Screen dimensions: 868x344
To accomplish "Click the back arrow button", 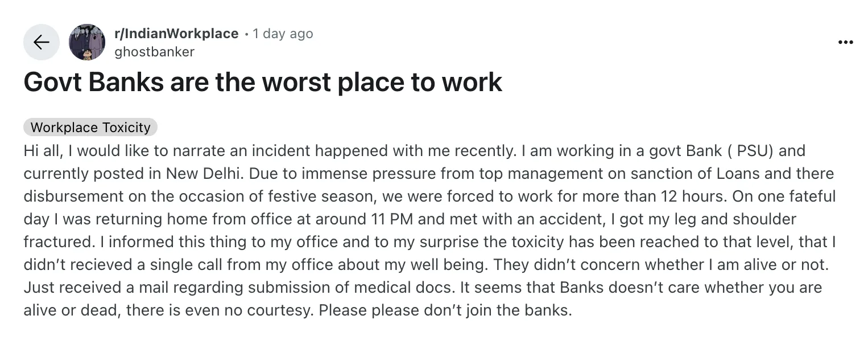I will (x=41, y=42).
